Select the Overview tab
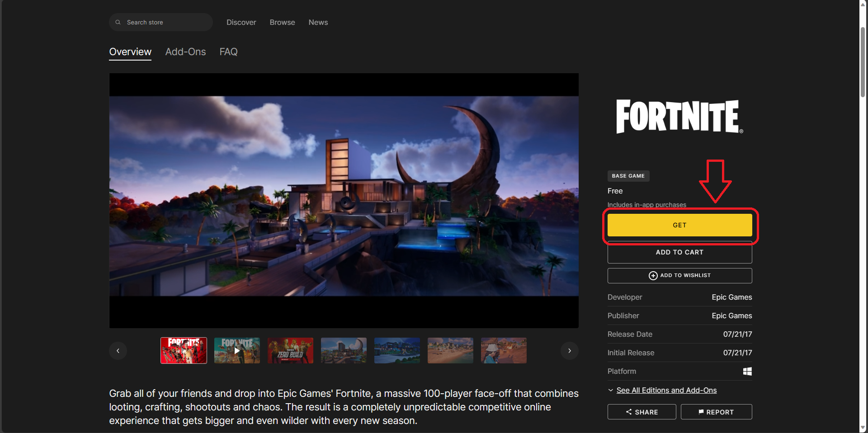This screenshot has height=433, width=868. 130,52
